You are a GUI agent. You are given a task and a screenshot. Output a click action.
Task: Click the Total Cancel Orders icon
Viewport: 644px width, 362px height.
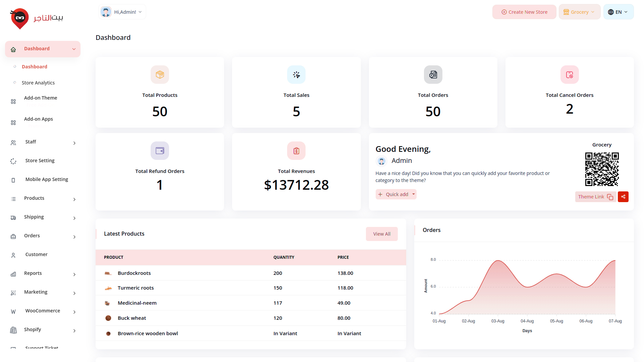tap(569, 74)
